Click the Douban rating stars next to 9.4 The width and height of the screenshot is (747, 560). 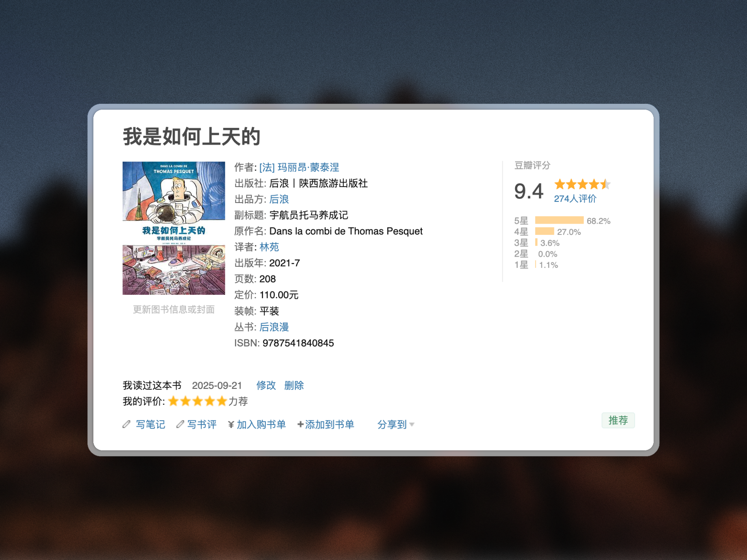(582, 184)
